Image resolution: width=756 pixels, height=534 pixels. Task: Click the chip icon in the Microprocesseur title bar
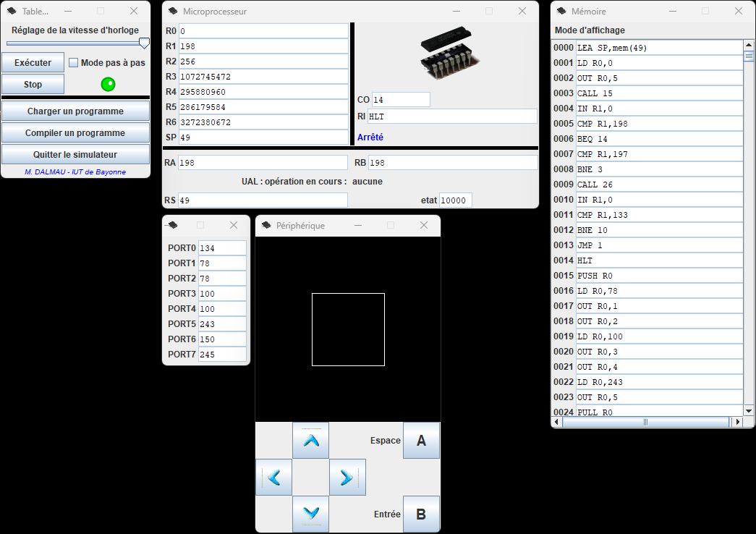pos(172,11)
